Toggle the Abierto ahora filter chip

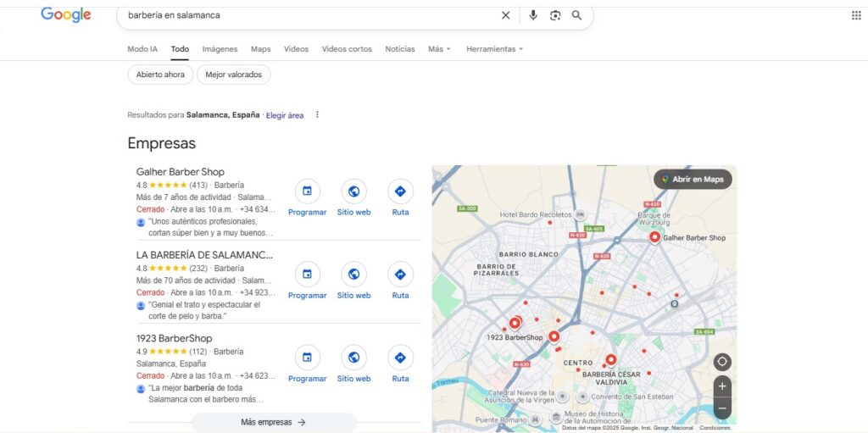pyautogui.click(x=160, y=75)
